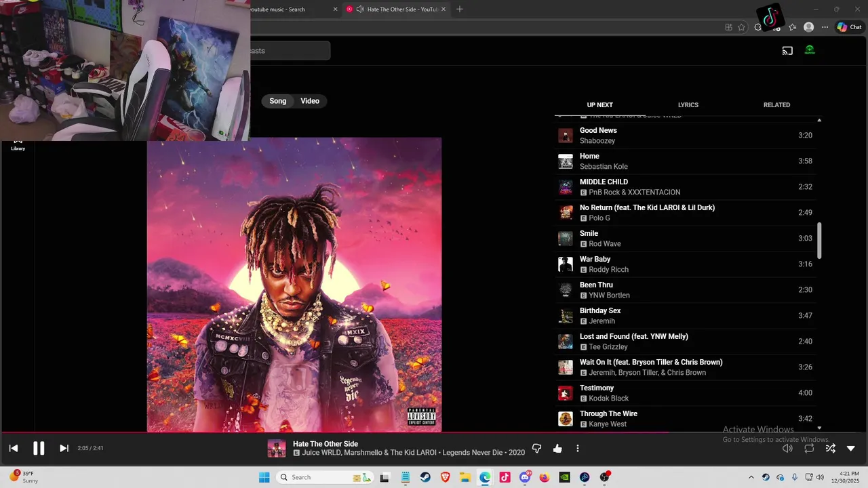
Task: Open the Windows Start menu
Action: click(x=264, y=477)
